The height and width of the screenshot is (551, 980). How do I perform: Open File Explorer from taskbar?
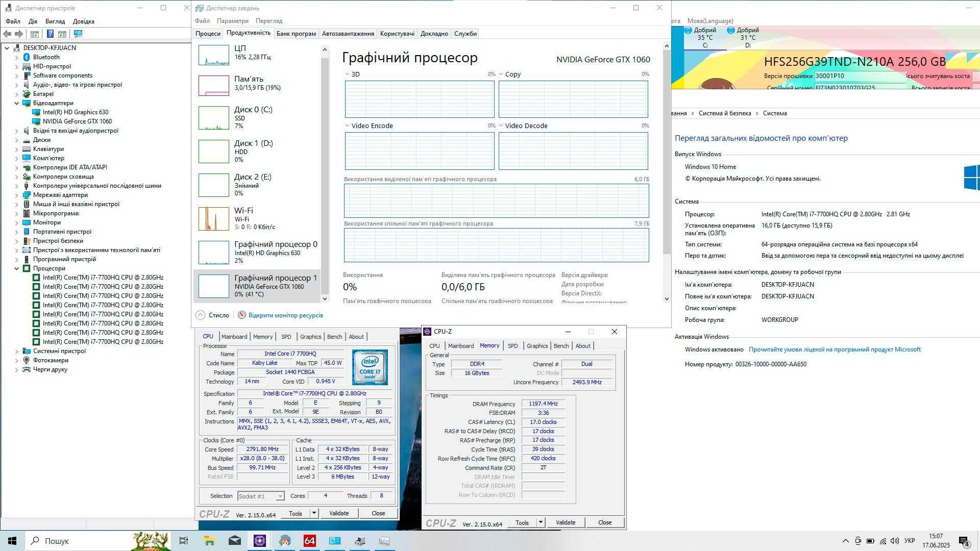pos(209,541)
